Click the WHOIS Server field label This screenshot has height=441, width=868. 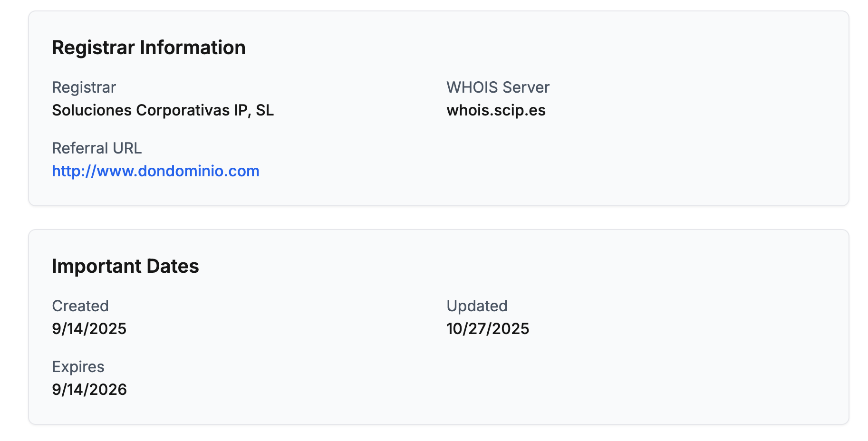point(498,87)
